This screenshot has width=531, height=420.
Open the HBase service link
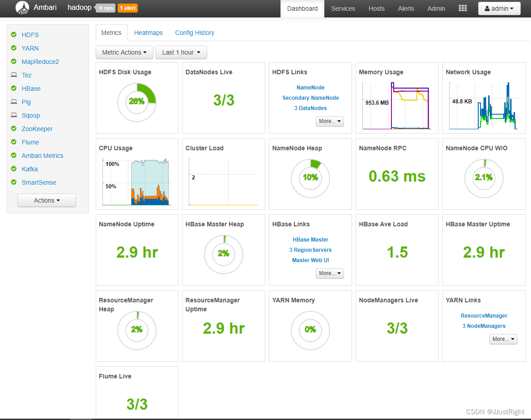[31, 89]
